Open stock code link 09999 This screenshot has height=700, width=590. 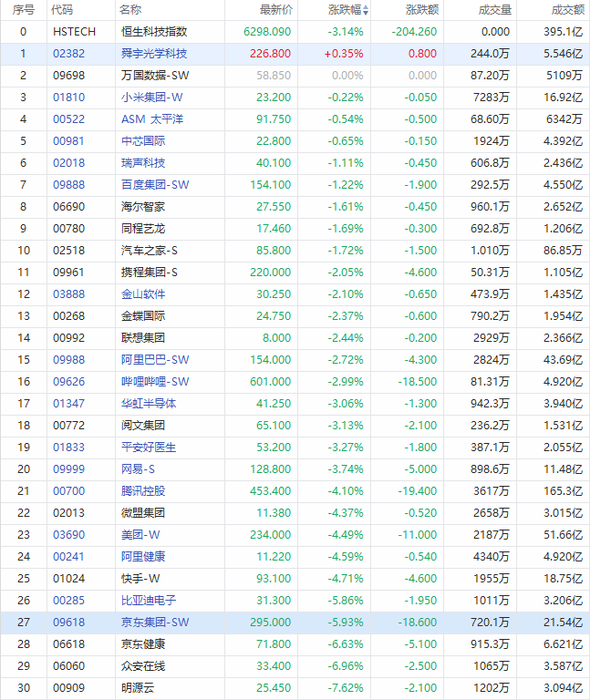click(x=68, y=469)
